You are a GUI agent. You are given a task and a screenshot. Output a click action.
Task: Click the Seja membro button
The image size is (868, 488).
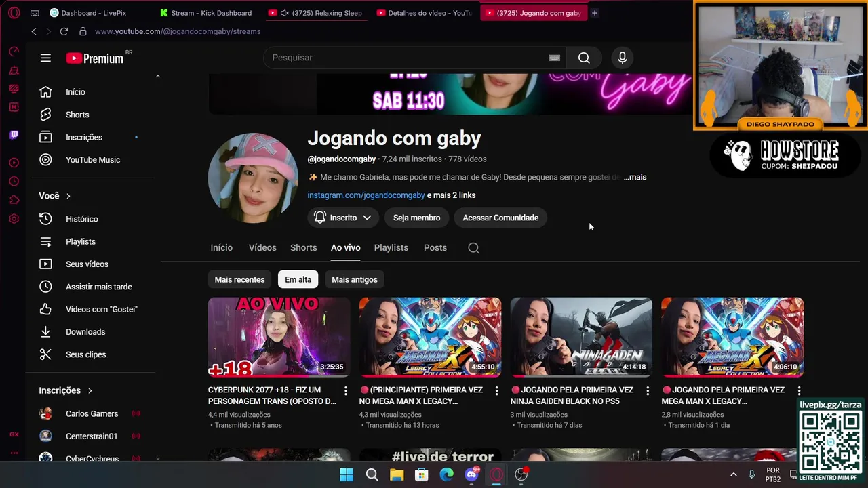pyautogui.click(x=417, y=218)
